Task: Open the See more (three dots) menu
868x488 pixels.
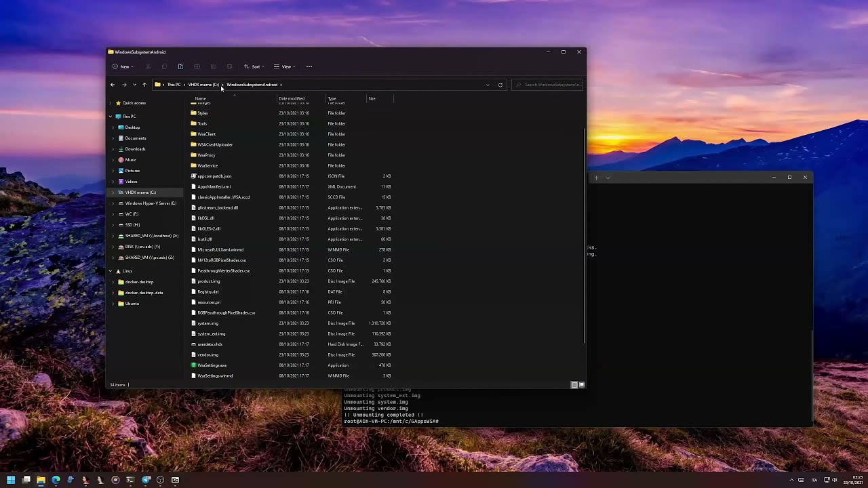Action: pyautogui.click(x=309, y=66)
